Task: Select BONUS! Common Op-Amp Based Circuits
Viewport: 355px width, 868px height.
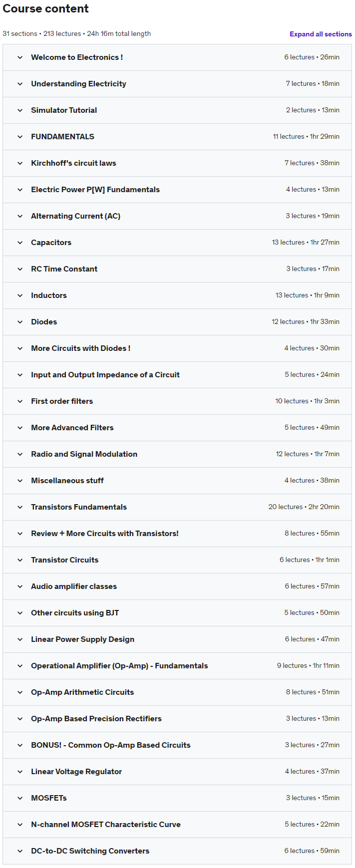Action: click(x=110, y=745)
